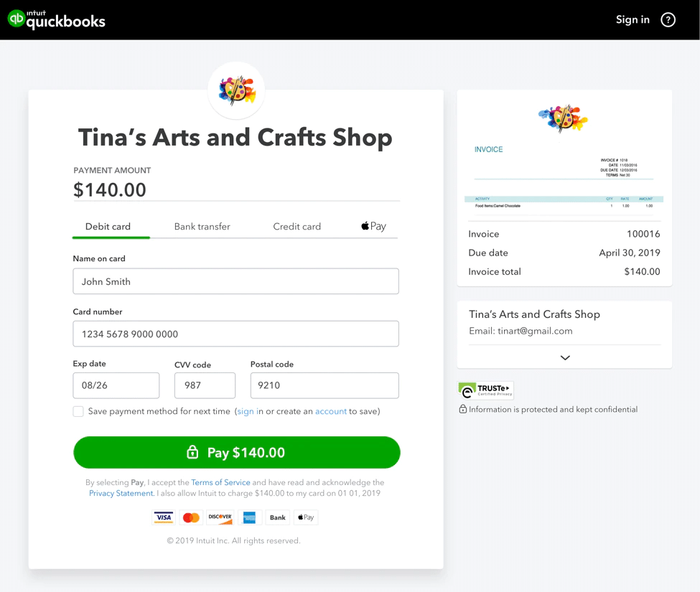Open the help icon in the top bar
700x592 pixels.
(668, 19)
